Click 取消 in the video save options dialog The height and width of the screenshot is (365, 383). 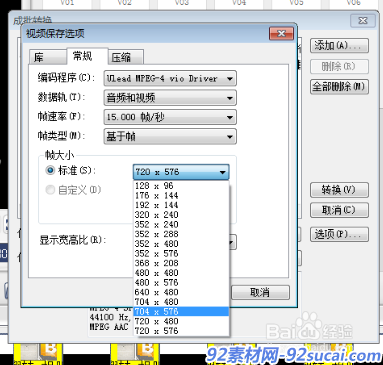(x=260, y=293)
